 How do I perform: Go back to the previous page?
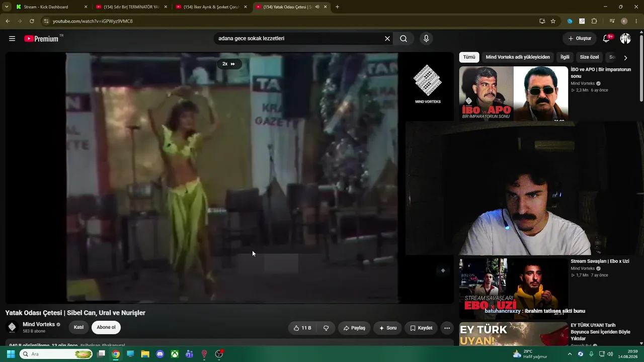[x=8, y=21]
